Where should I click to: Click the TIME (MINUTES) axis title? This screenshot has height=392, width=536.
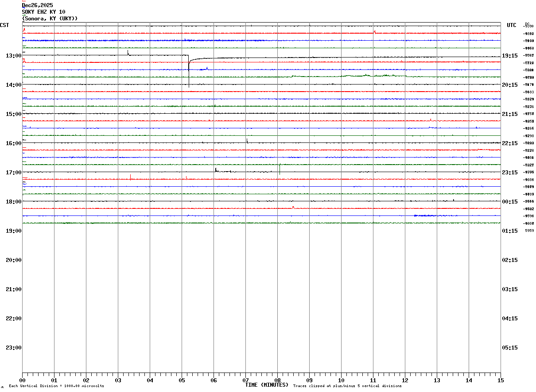pyautogui.click(x=267, y=385)
